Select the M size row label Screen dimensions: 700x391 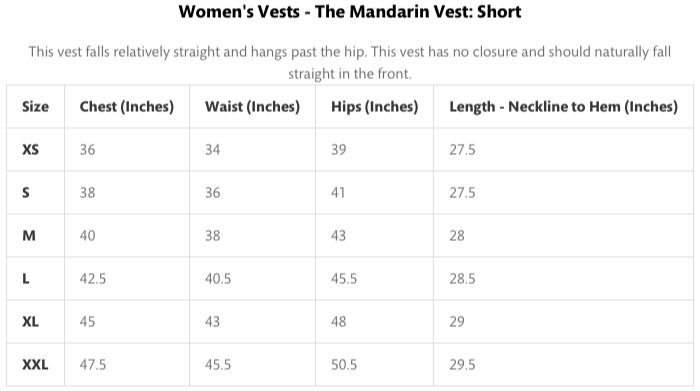[x=29, y=236]
